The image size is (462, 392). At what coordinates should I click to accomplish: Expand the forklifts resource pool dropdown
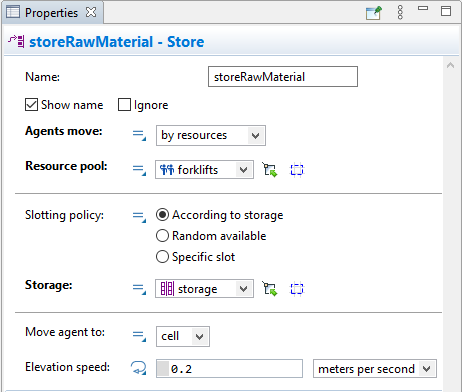click(x=204, y=170)
